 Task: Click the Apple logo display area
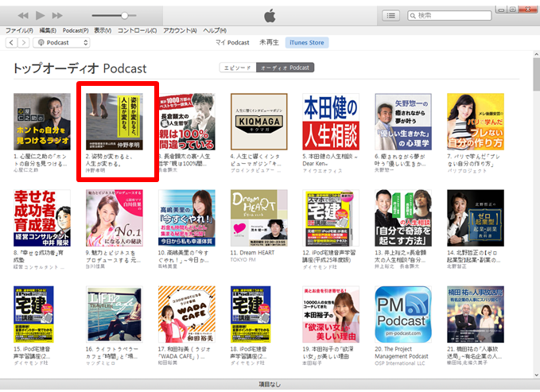[270, 15]
